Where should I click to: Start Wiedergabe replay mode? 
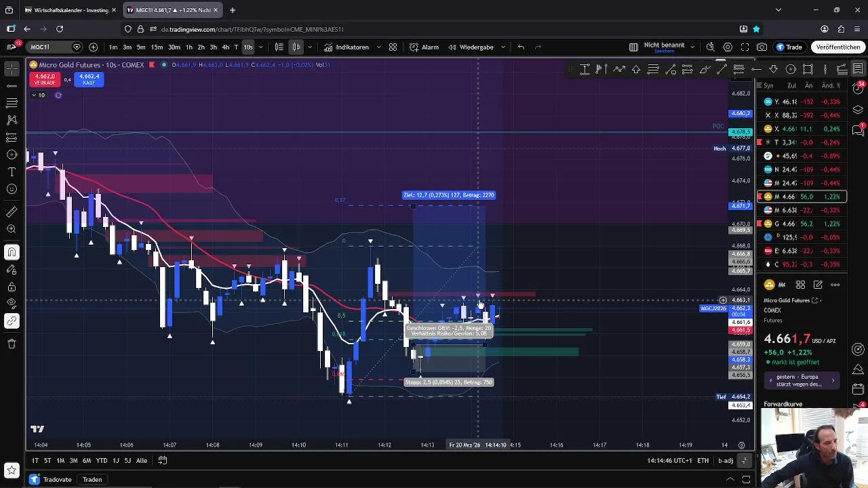471,47
